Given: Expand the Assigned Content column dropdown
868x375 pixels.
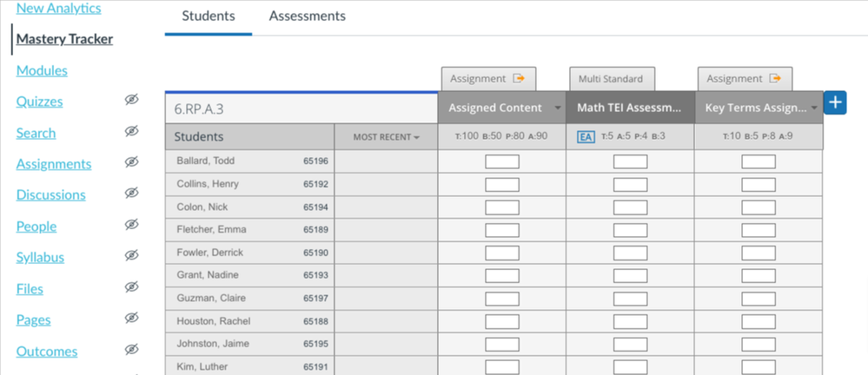Looking at the screenshot, I should 557,109.
